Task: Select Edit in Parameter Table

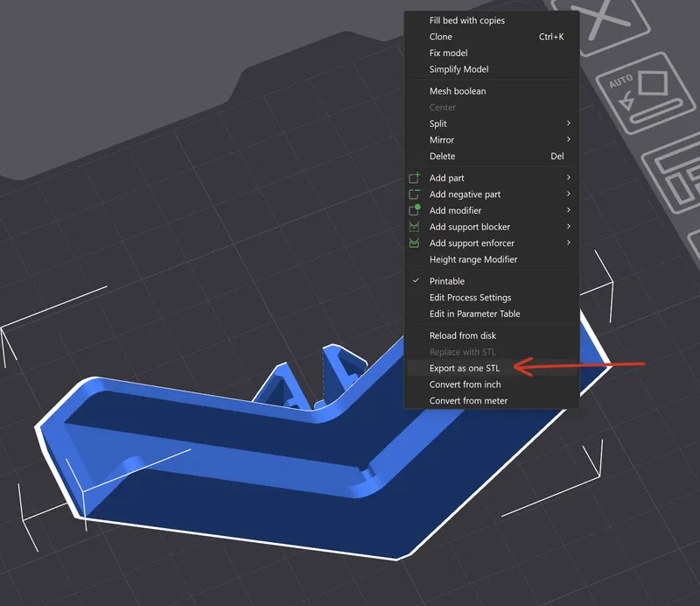Action: click(474, 314)
